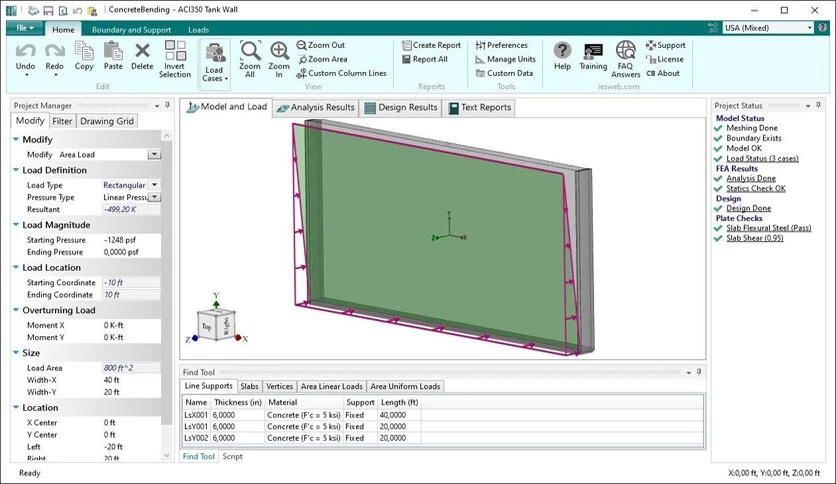Open FAQ Answers globe icon
The image size is (836, 484).
click(625, 51)
